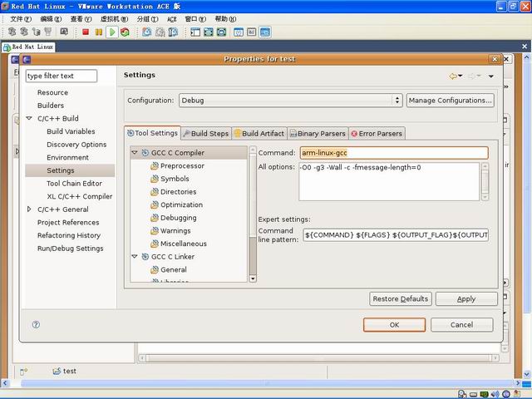Click the Take Snapshot icon

click(147, 32)
